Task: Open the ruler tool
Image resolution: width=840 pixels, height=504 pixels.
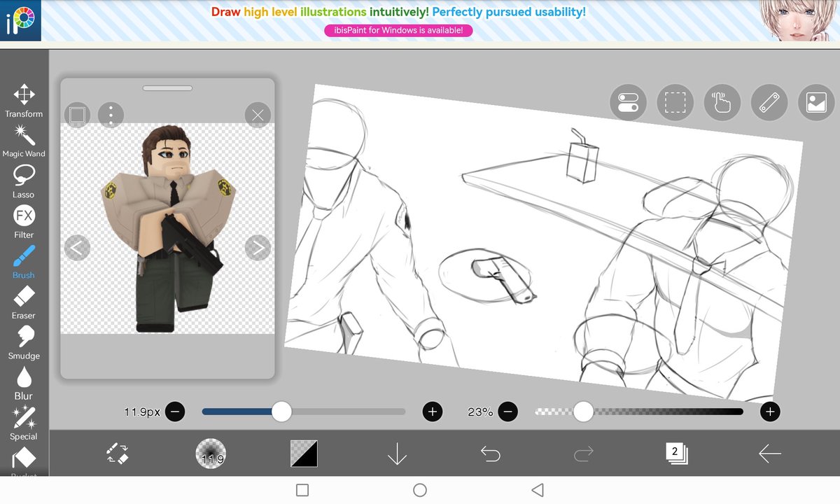Action: pyautogui.click(x=769, y=103)
